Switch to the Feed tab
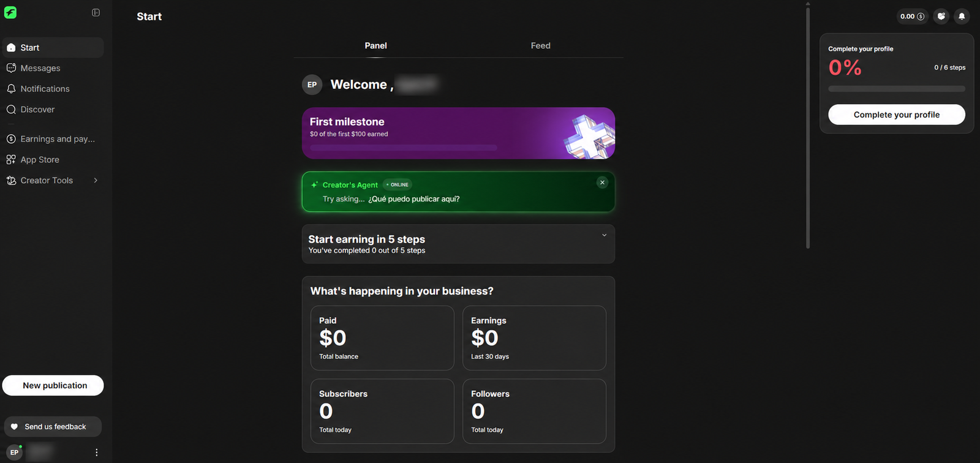 coord(540,46)
